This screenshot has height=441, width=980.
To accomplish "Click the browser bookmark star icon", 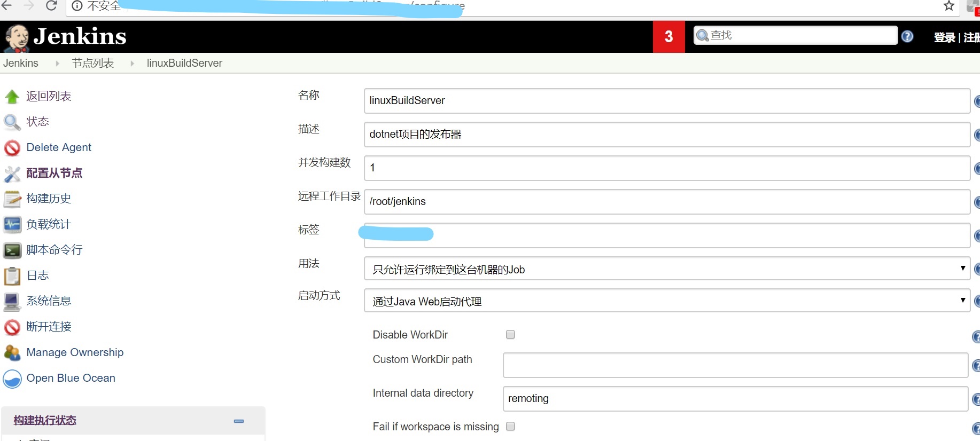I will tap(949, 6).
